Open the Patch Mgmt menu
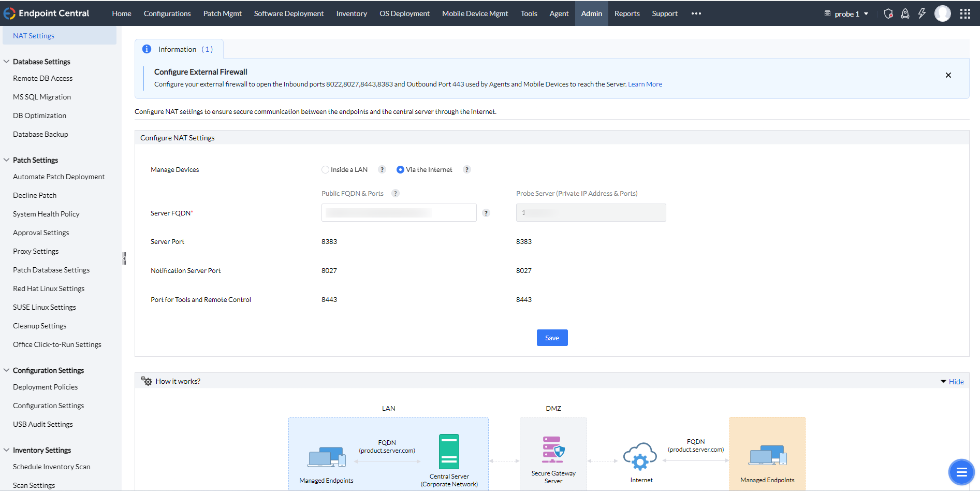This screenshot has width=980, height=491. (223, 13)
